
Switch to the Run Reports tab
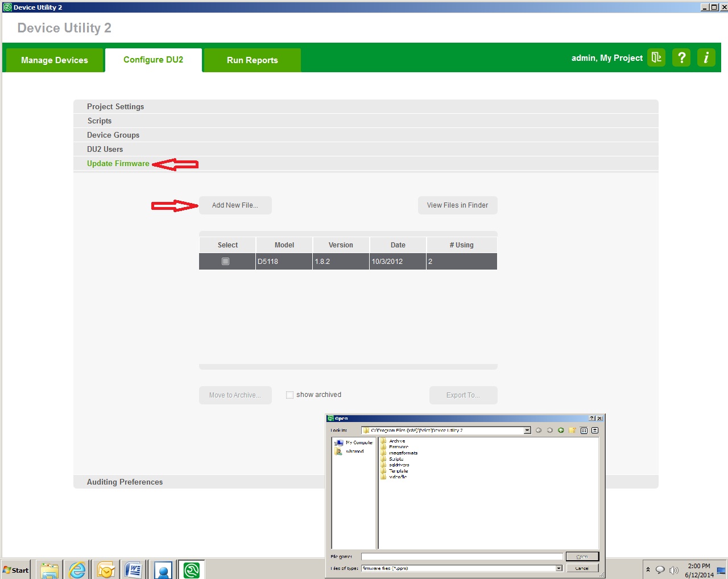252,60
